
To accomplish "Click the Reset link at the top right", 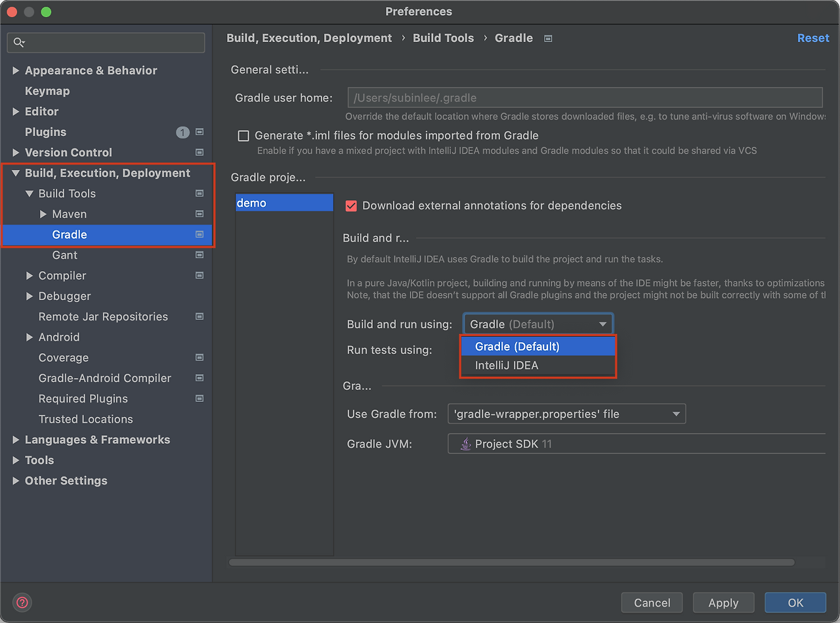I will pyautogui.click(x=813, y=38).
